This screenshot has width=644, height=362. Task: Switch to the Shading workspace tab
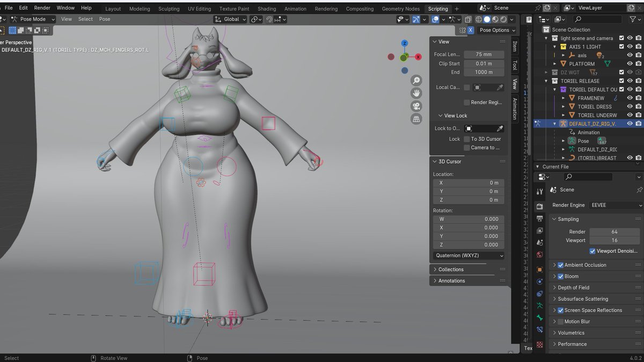coord(267,9)
